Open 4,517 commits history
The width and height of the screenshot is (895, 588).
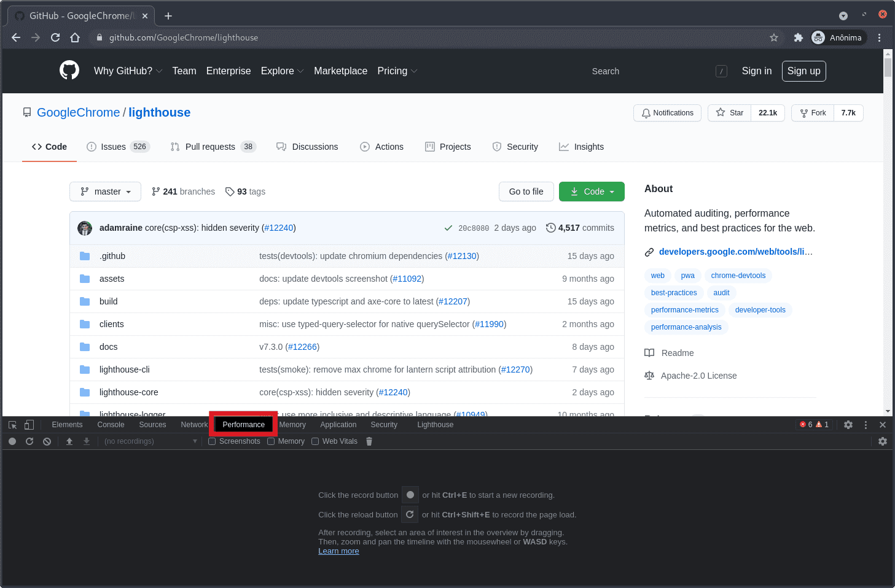(580, 228)
